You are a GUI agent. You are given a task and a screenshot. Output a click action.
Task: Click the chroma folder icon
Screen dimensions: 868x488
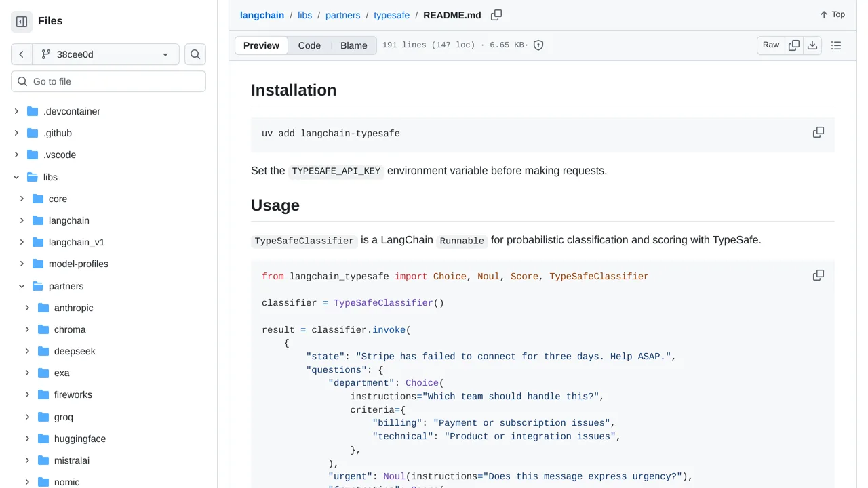(x=43, y=329)
